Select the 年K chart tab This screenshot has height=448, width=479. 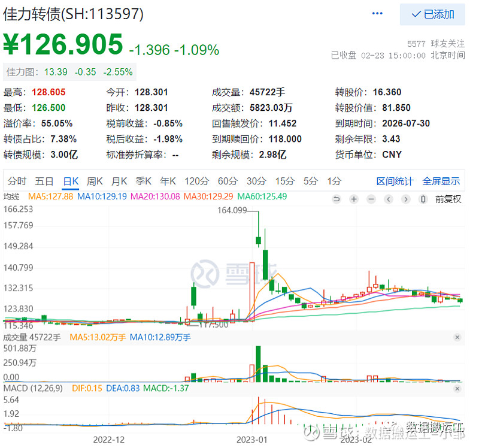click(168, 181)
